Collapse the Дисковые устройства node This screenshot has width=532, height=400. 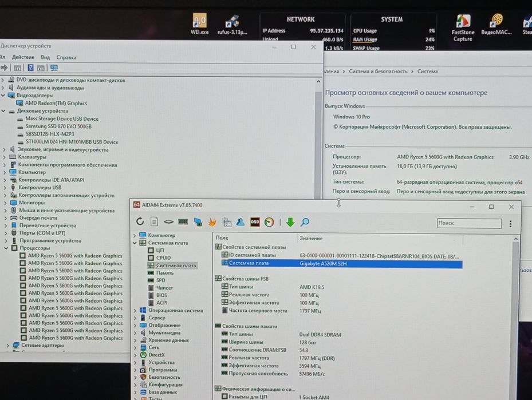pos(3,111)
